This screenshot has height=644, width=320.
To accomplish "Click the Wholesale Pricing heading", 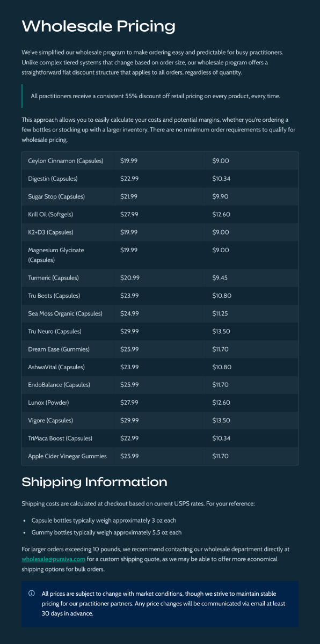I will 98,26.
